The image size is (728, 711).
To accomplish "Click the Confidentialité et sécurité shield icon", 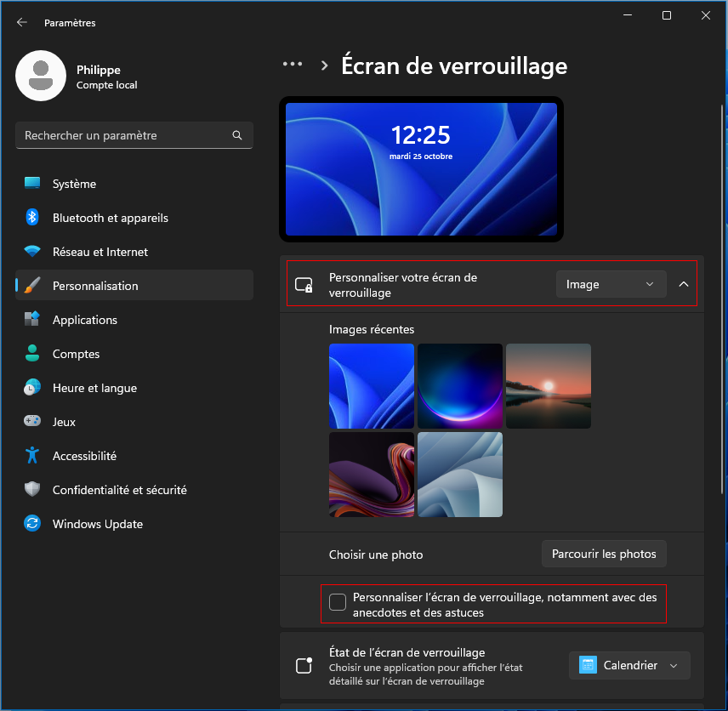I will 32,489.
